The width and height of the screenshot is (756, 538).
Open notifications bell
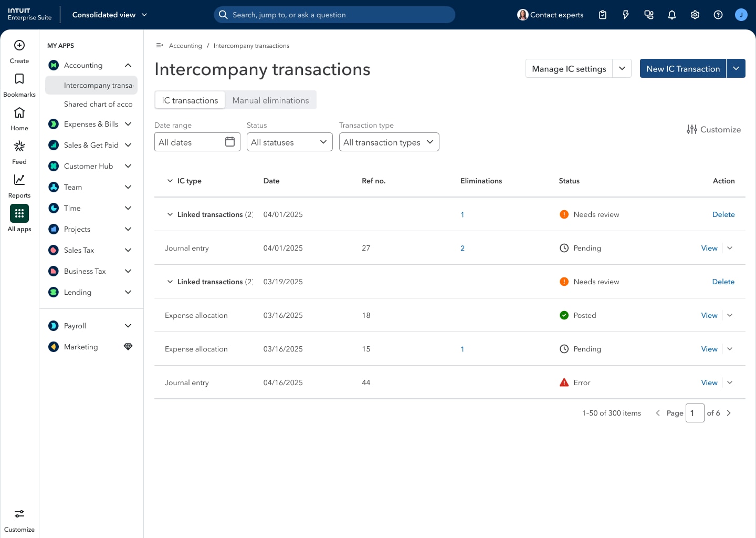[x=672, y=15]
